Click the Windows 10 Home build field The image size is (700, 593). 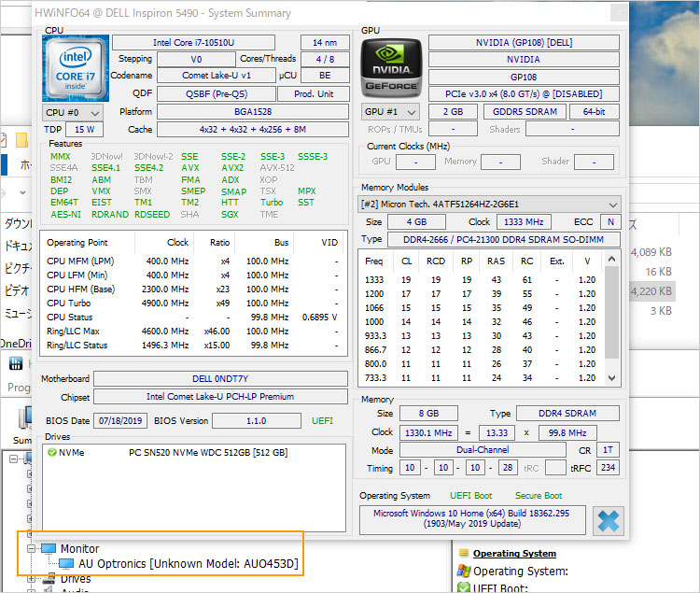(472, 519)
